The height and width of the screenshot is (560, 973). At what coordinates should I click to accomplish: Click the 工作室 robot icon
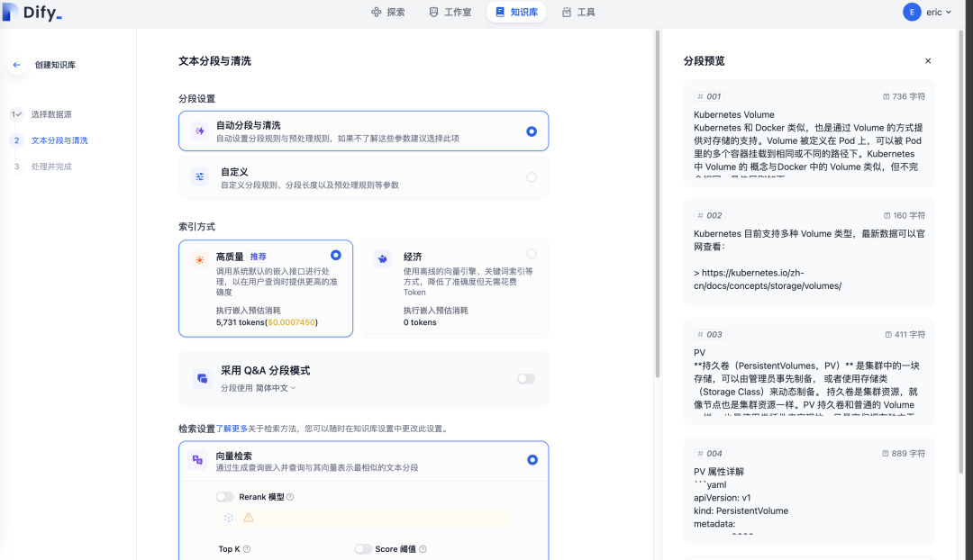pyautogui.click(x=433, y=12)
